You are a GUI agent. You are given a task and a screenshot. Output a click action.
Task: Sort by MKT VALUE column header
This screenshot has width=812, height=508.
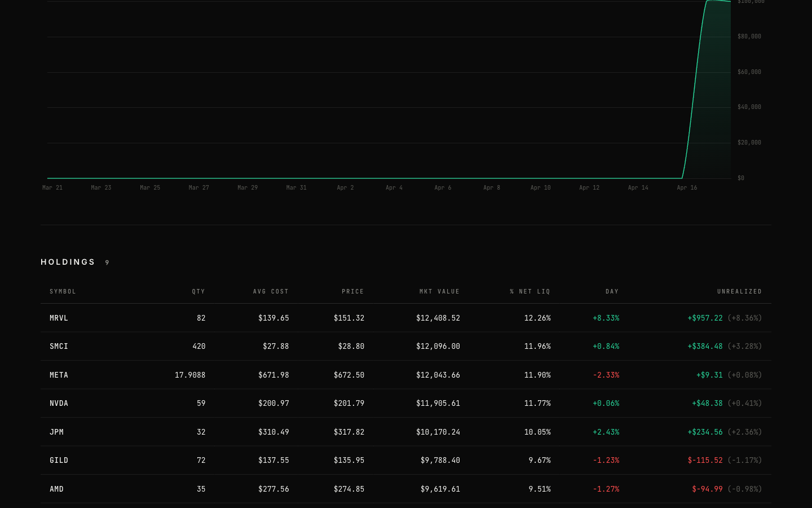point(439,292)
